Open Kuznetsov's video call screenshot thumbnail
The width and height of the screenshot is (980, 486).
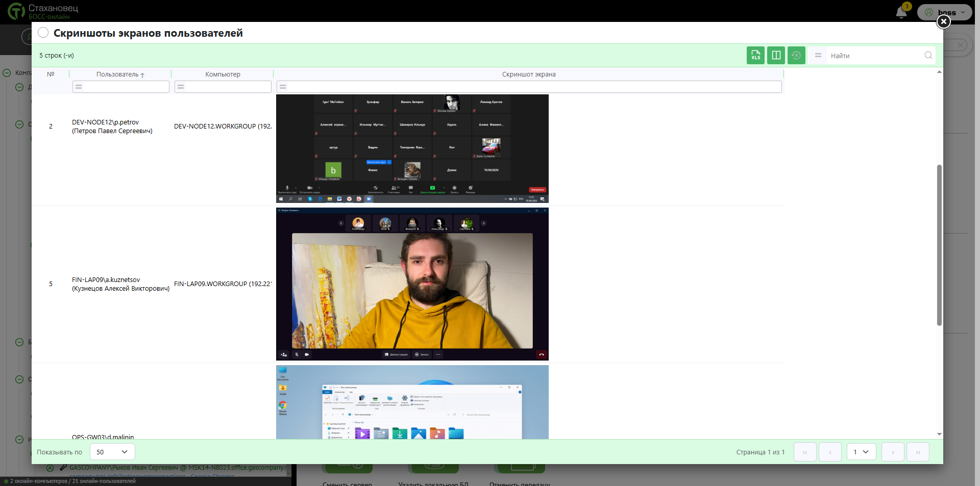click(x=412, y=284)
